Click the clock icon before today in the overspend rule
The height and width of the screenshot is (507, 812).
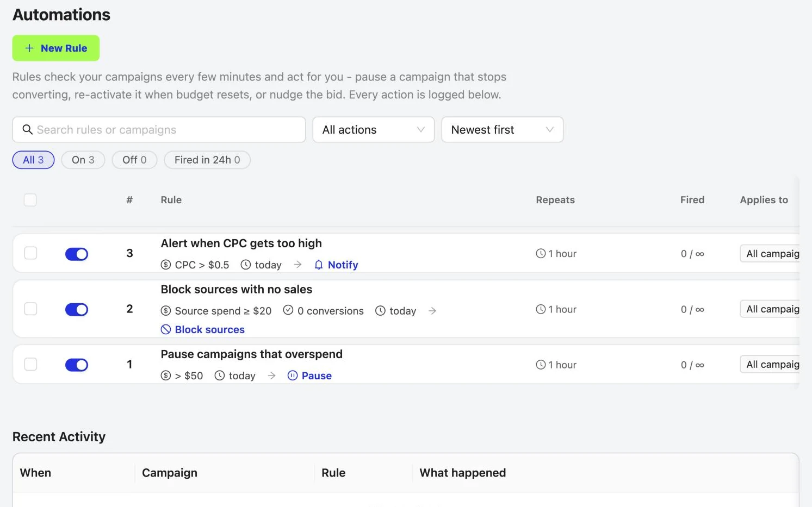220,375
